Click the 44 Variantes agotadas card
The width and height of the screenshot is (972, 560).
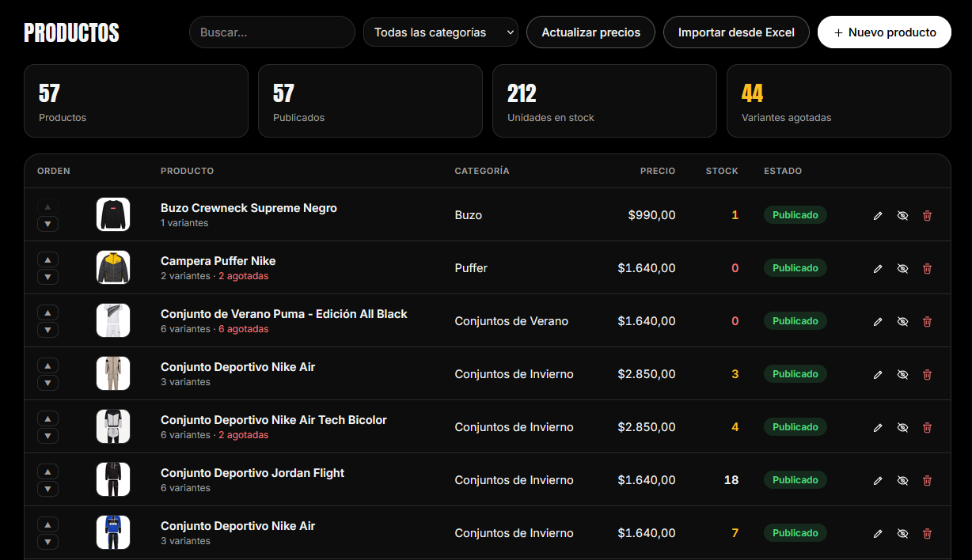point(839,101)
